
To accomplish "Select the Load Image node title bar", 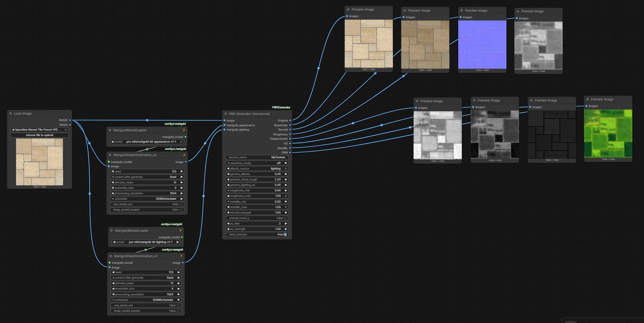I will click(40, 113).
